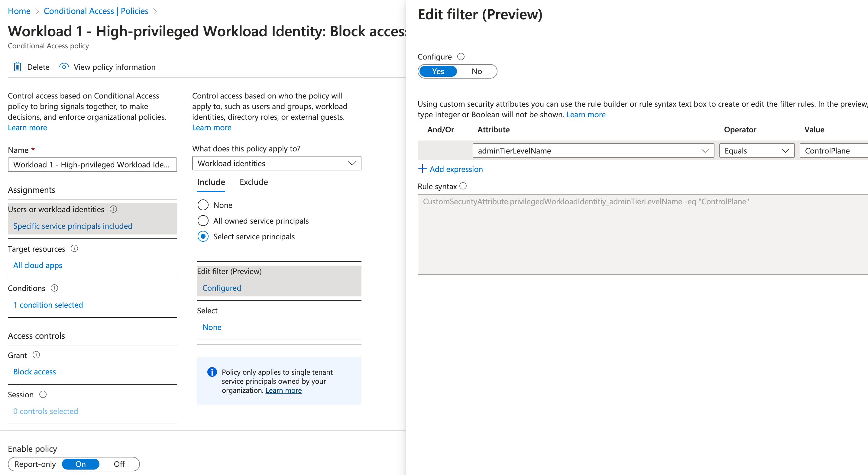This screenshot has width=868, height=475.
Task: Open Learn more in single tenant notice
Action: click(283, 390)
